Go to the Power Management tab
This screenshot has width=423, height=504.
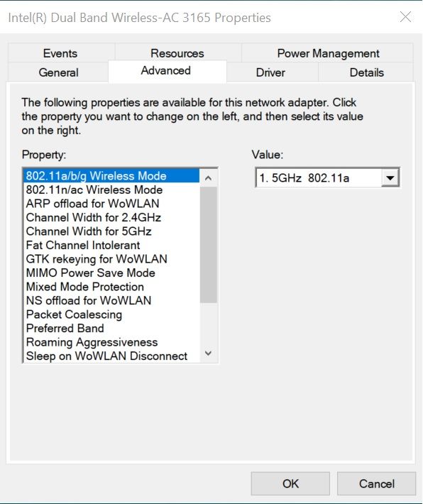[x=328, y=53]
